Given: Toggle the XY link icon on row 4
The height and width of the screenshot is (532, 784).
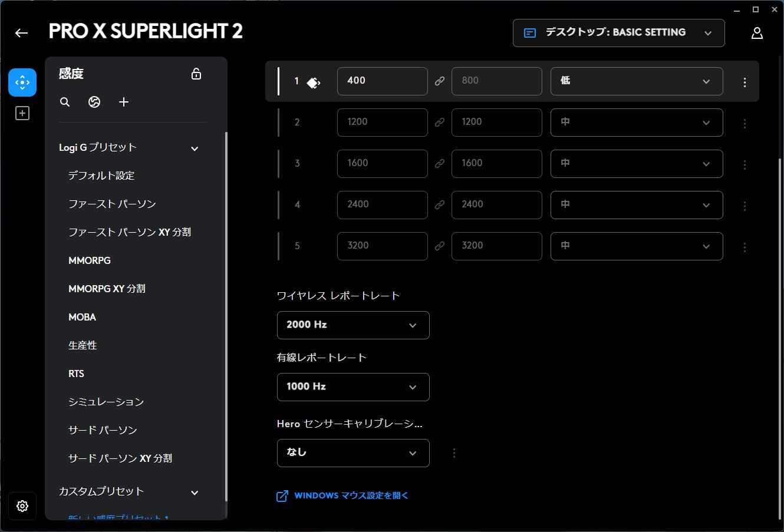Looking at the screenshot, I should point(440,205).
